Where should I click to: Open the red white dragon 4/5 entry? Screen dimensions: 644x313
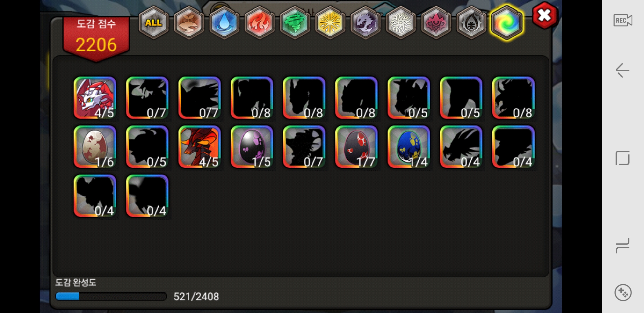click(x=95, y=98)
